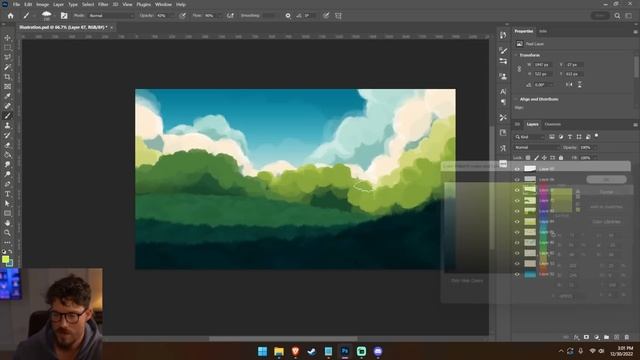Open the Layers panel flyout menu

point(635,124)
